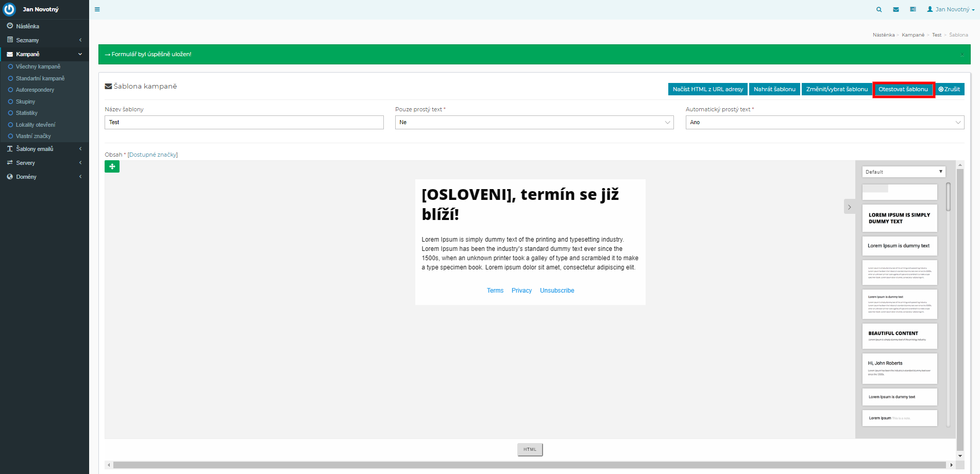Select the BEAUTIFUL CONTENT snippet
The width and height of the screenshot is (980, 474).
tap(900, 336)
